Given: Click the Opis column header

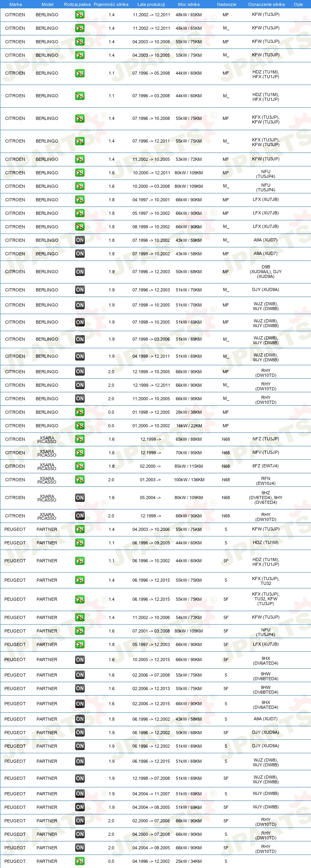Looking at the screenshot, I should pos(298,4).
